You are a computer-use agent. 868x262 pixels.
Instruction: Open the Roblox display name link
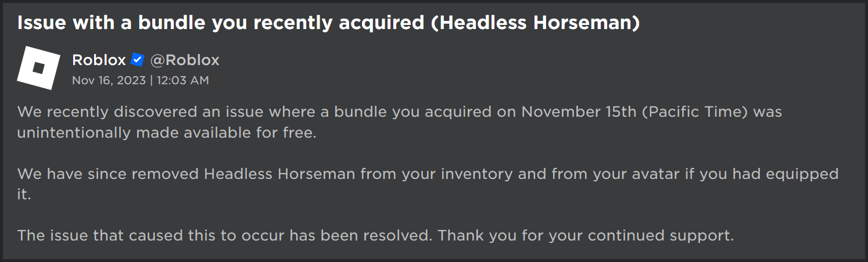99,60
